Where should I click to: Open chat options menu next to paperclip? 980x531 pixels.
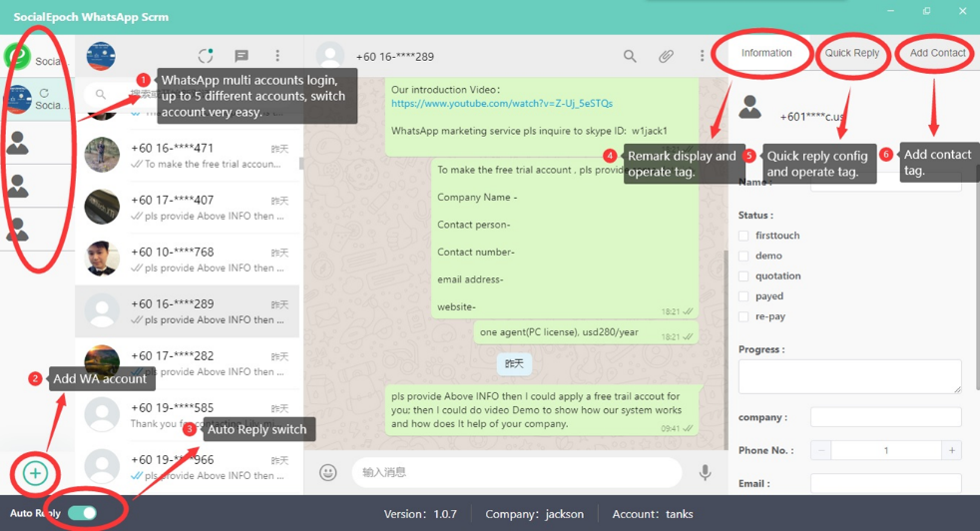702,56
